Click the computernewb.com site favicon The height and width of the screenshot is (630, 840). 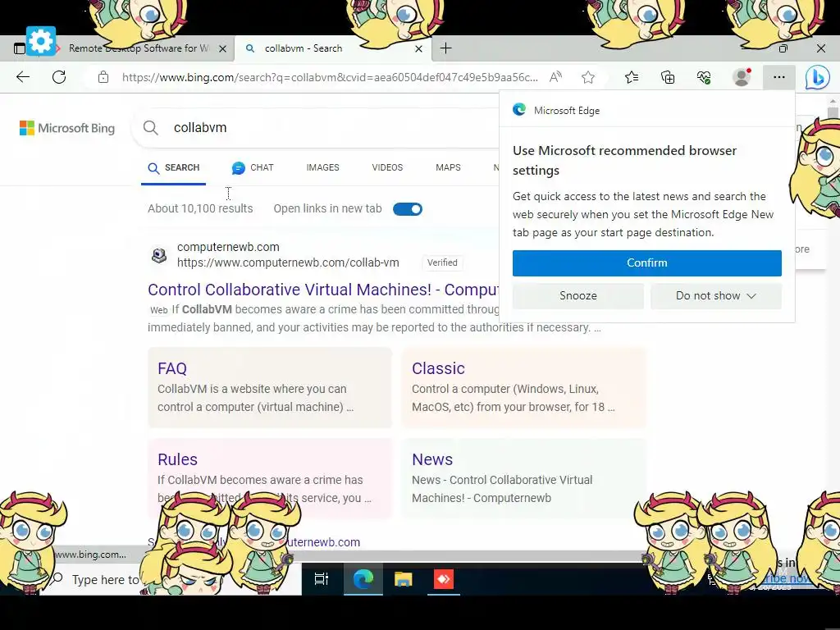159,255
